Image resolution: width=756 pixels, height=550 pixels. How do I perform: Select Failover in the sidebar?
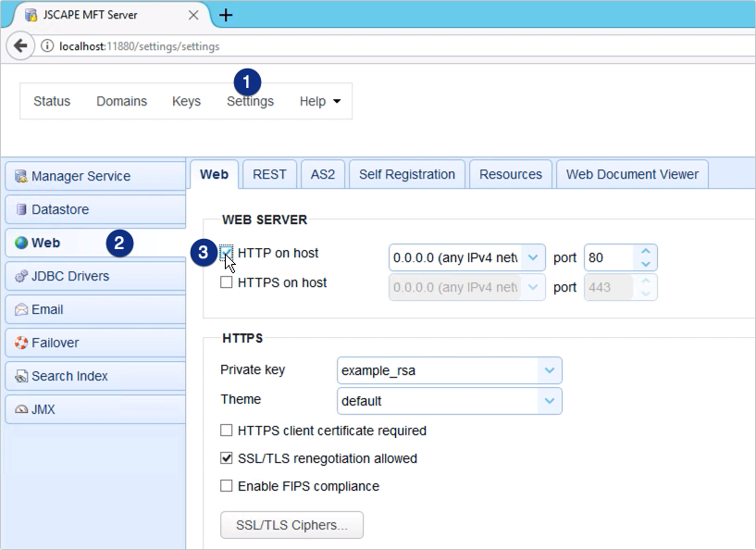point(95,343)
